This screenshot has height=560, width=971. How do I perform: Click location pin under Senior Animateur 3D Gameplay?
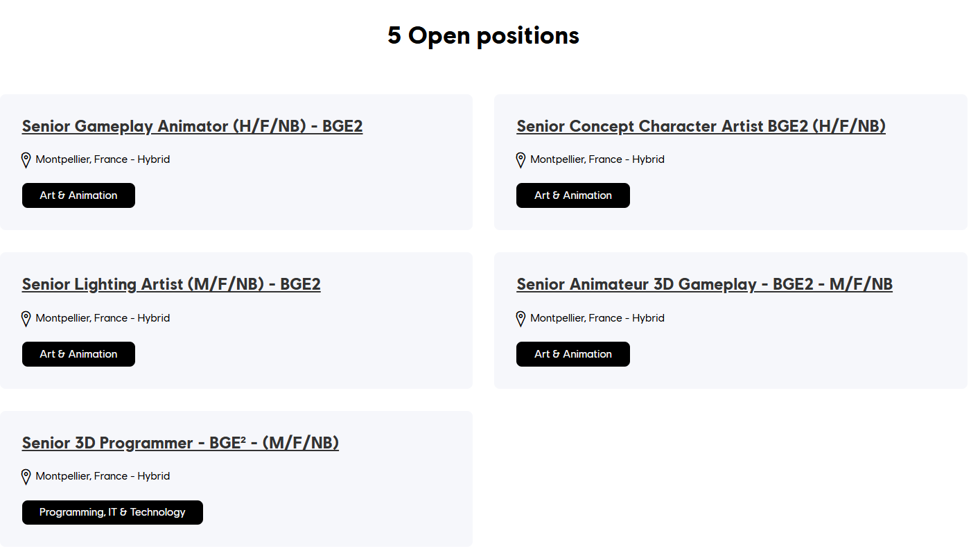tap(521, 319)
